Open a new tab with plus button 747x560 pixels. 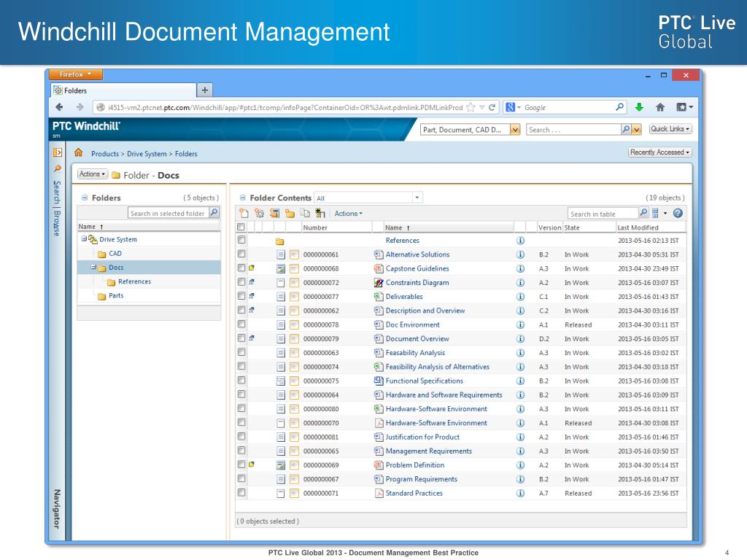204,90
